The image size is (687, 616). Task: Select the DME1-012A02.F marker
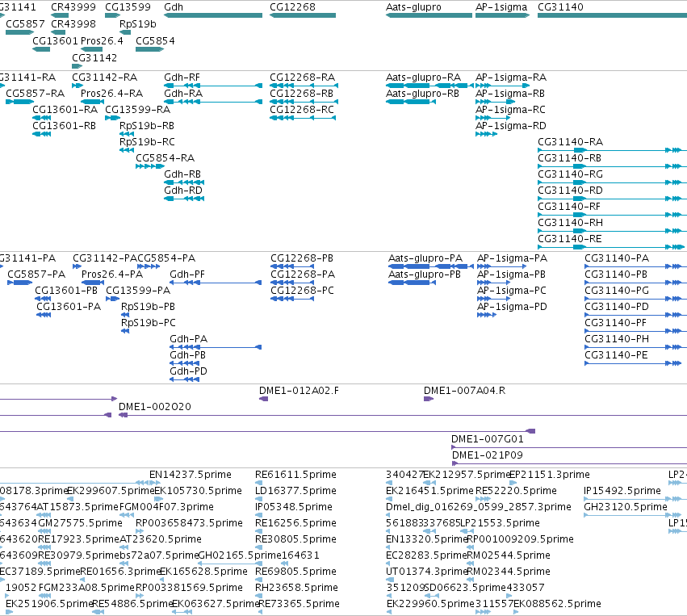point(263,399)
